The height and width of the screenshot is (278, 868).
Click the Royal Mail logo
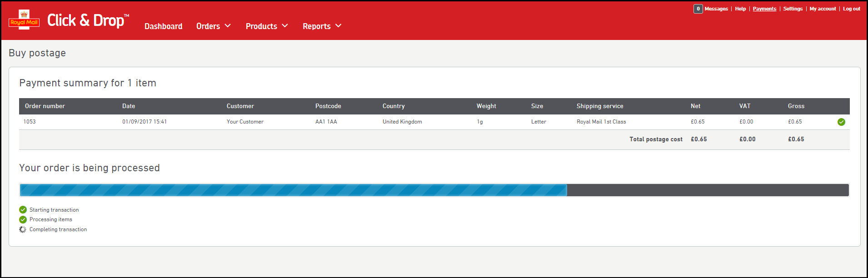point(24,20)
